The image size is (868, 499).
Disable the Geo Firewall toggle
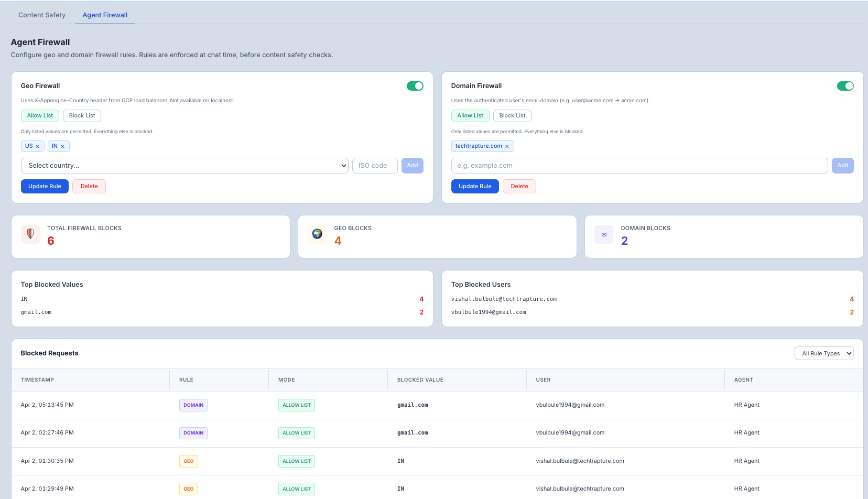tap(415, 85)
